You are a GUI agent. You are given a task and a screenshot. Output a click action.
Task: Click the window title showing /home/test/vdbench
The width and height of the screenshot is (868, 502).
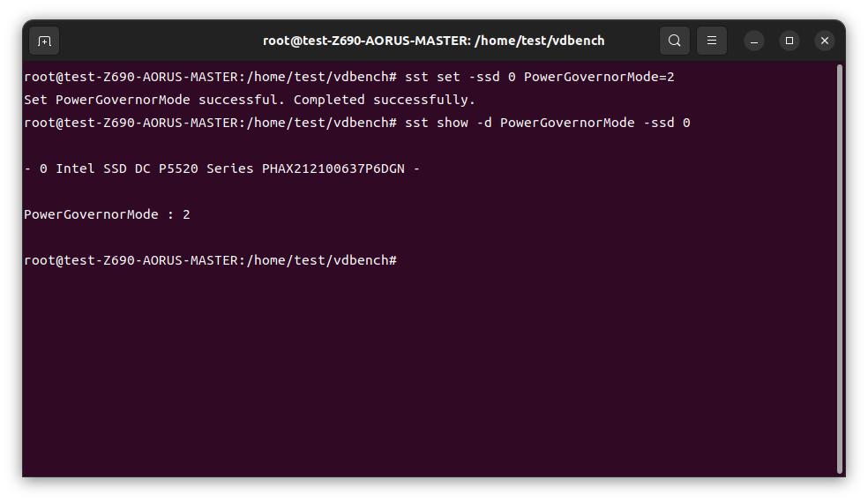tap(434, 41)
